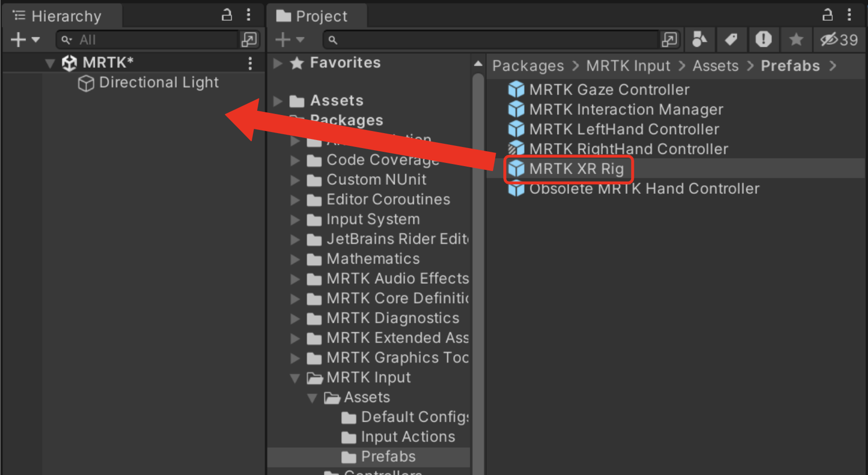Switch to the Project tab
The height and width of the screenshot is (475, 868).
(316, 16)
